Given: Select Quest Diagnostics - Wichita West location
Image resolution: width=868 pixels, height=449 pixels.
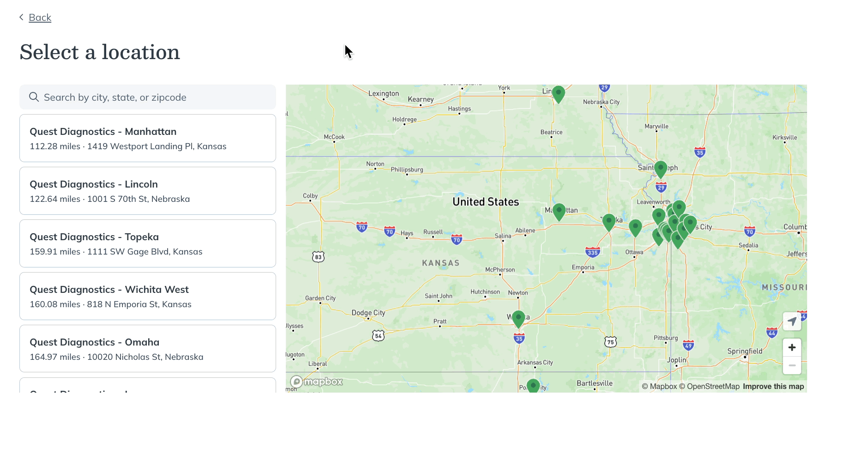Looking at the screenshot, I should [148, 296].
